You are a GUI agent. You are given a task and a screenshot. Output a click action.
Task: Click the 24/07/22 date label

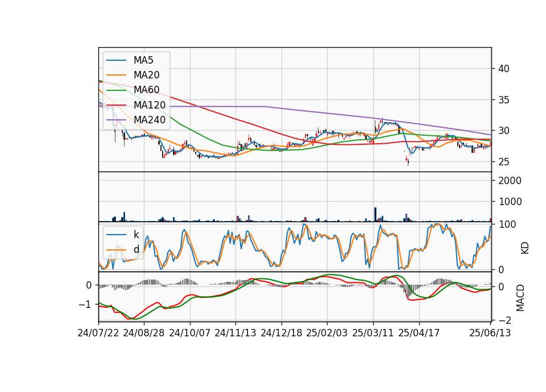coord(98,333)
